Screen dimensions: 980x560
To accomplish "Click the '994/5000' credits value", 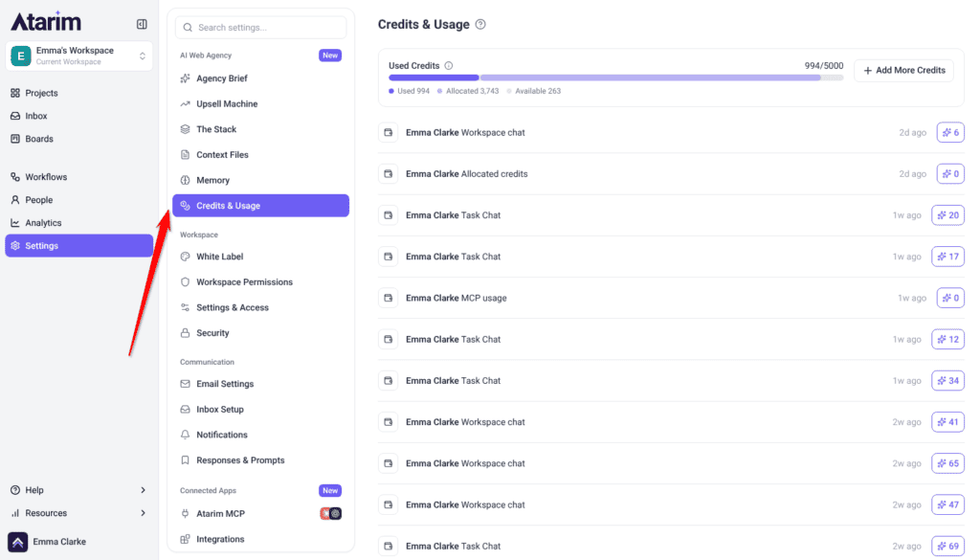I will coord(824,66).
